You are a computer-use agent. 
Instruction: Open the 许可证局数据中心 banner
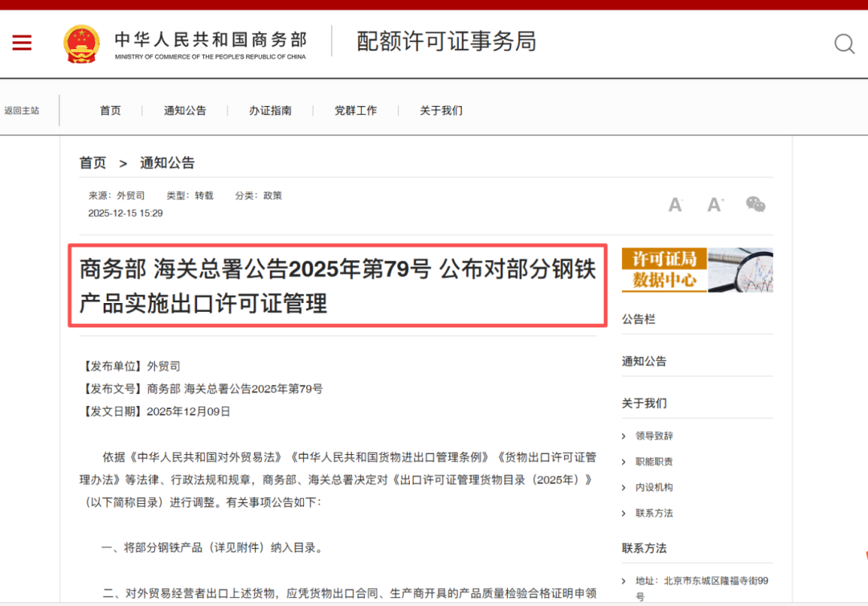pyautogui.click(x=697, y=269)
